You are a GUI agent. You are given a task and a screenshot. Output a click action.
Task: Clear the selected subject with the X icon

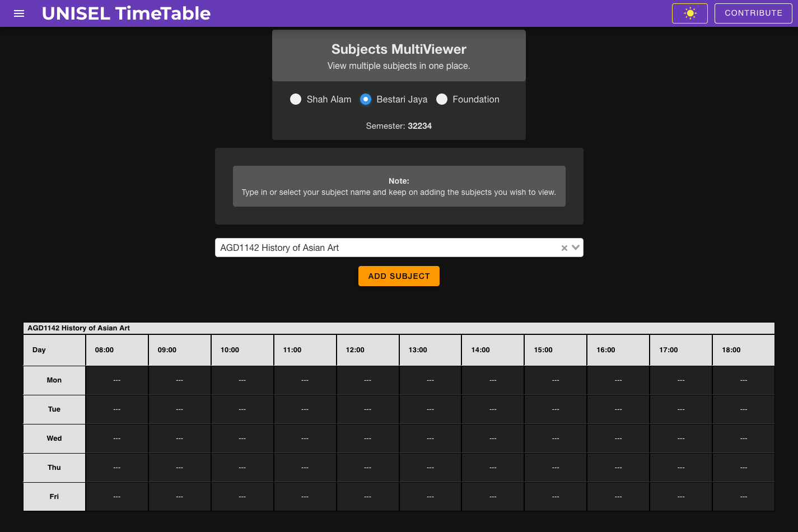tap(564, 248)
